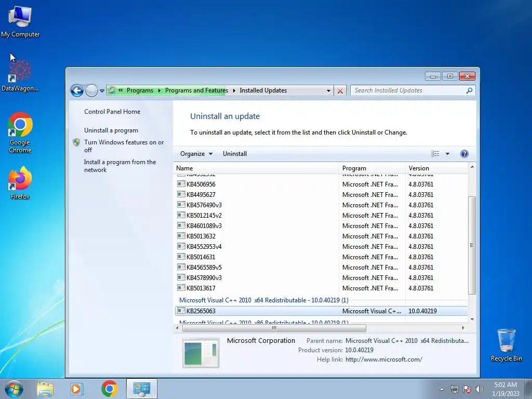This screenshot has width=532, height=399.
Task: Select update KB5012145v2
Action: (321, 216)
